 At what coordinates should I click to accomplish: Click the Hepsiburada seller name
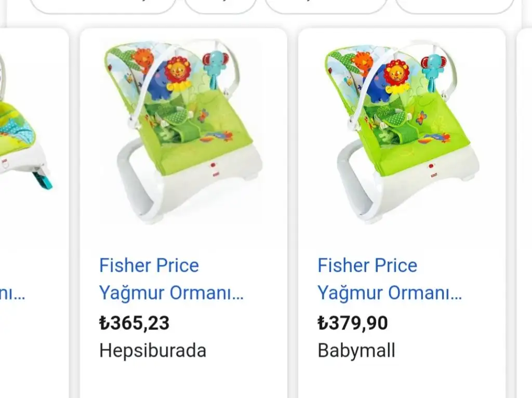pyautogui.click(x=153, y=351)
